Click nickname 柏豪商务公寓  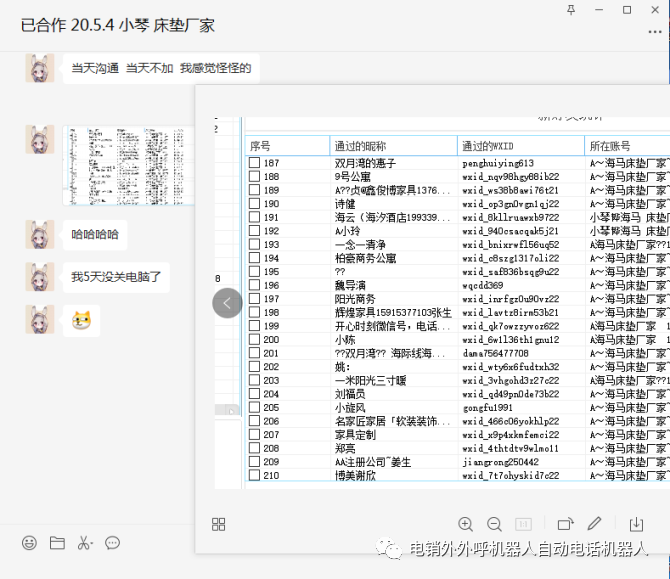[x=365, y=258]
